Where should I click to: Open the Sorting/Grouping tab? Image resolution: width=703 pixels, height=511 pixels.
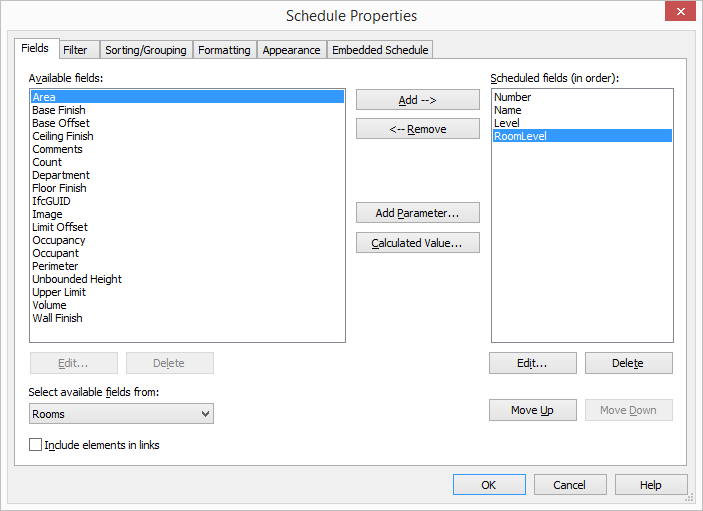point(146,50)
